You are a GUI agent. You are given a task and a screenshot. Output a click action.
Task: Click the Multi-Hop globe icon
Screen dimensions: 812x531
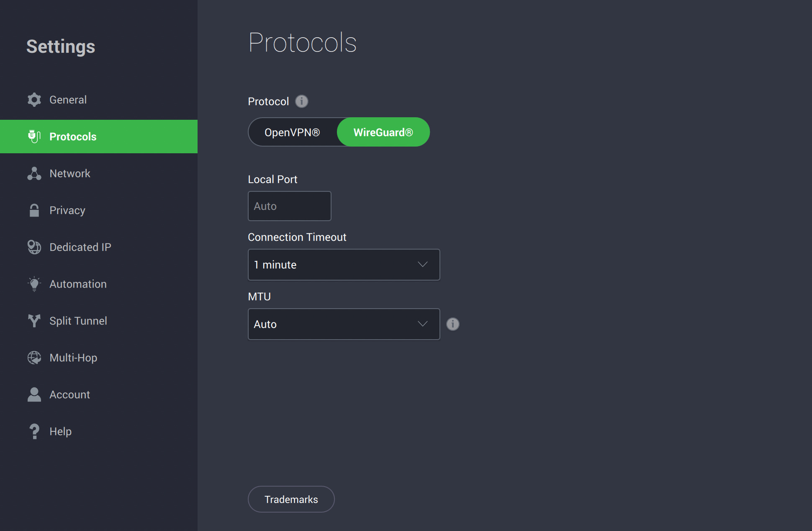pyautogui.click(x=34, y=358)
